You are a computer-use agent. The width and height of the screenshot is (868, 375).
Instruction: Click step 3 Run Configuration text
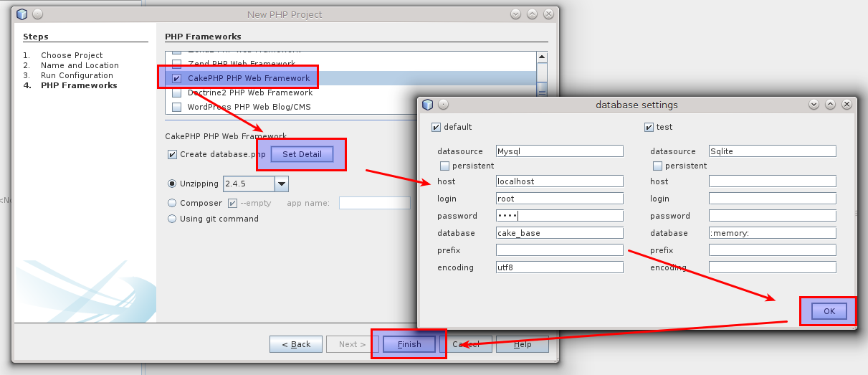pos(77,75)
